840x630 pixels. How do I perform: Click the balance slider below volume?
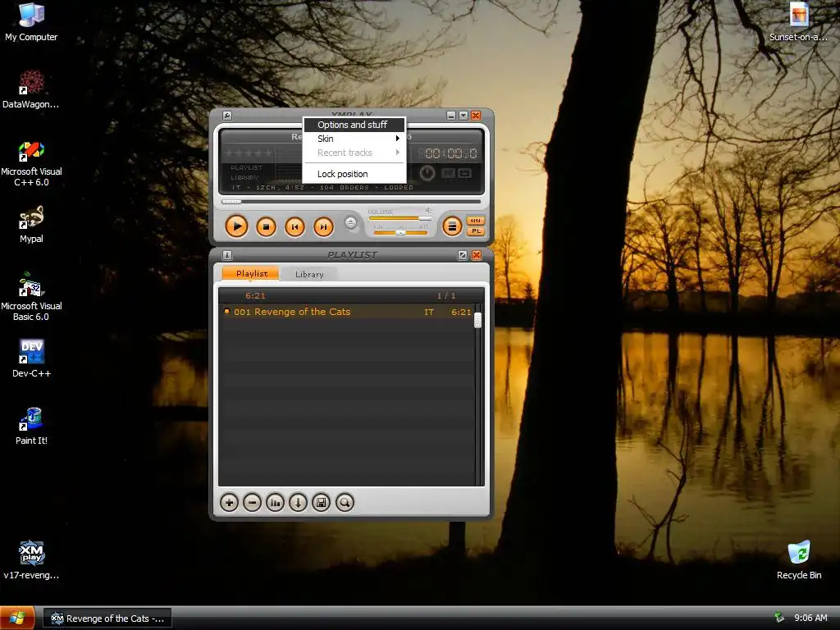click(400, 232)
